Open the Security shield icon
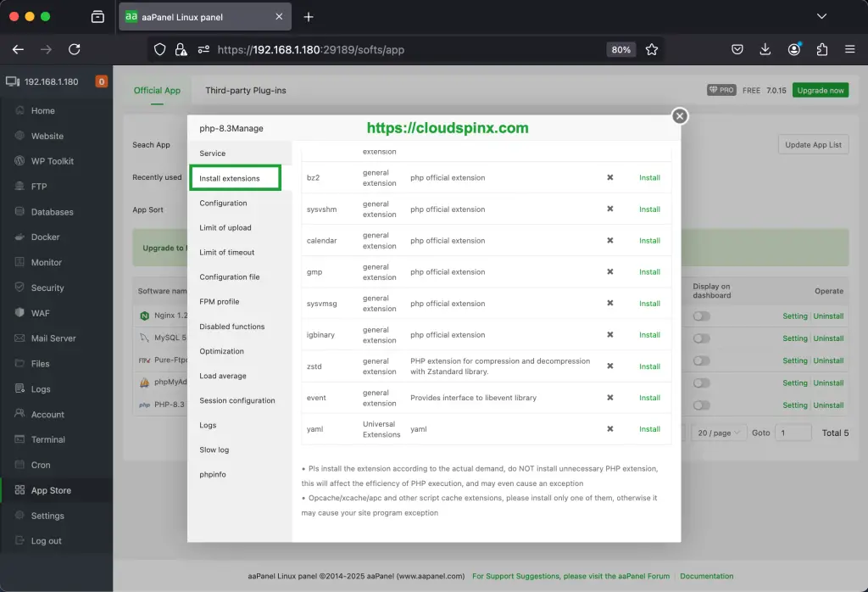 (19, 288)
